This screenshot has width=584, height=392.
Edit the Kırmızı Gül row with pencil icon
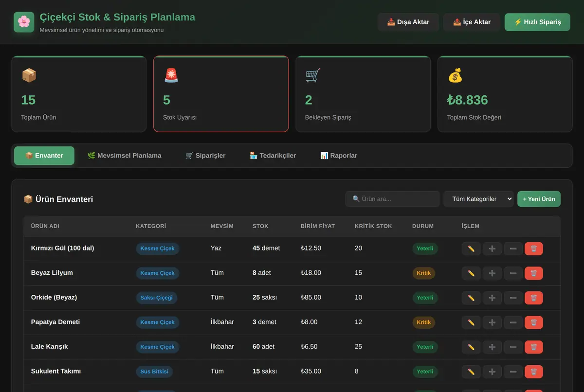pos(471,249)
